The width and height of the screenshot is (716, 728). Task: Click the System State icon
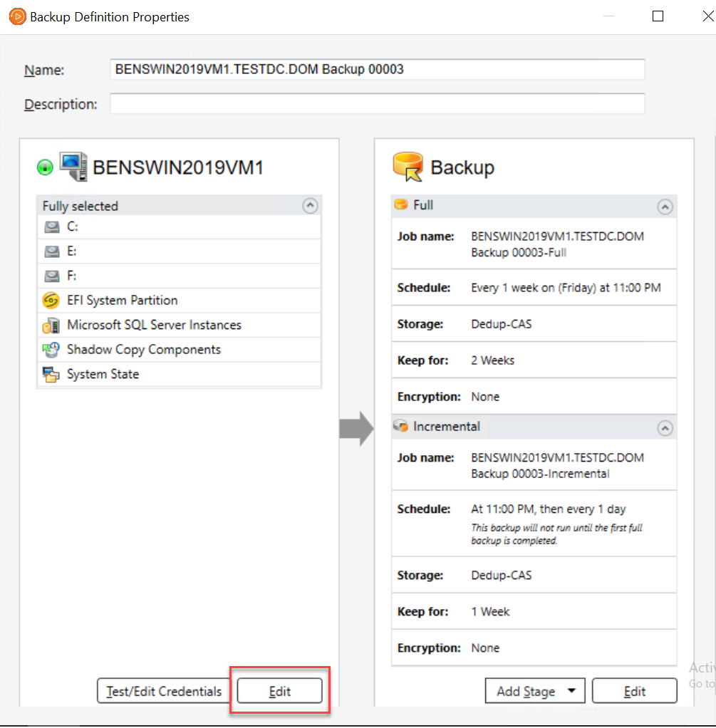tap(51, 374)
